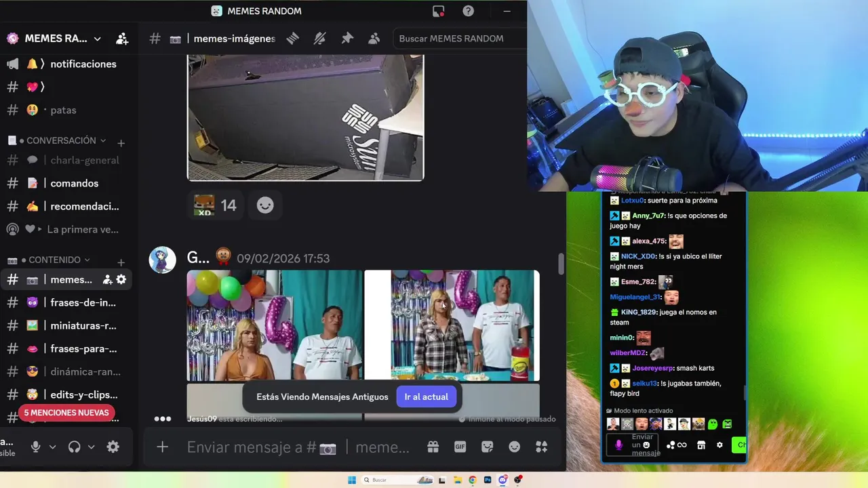Open Discord emoji picker in message bar
The image size is (868, 488).
(514, 447)
